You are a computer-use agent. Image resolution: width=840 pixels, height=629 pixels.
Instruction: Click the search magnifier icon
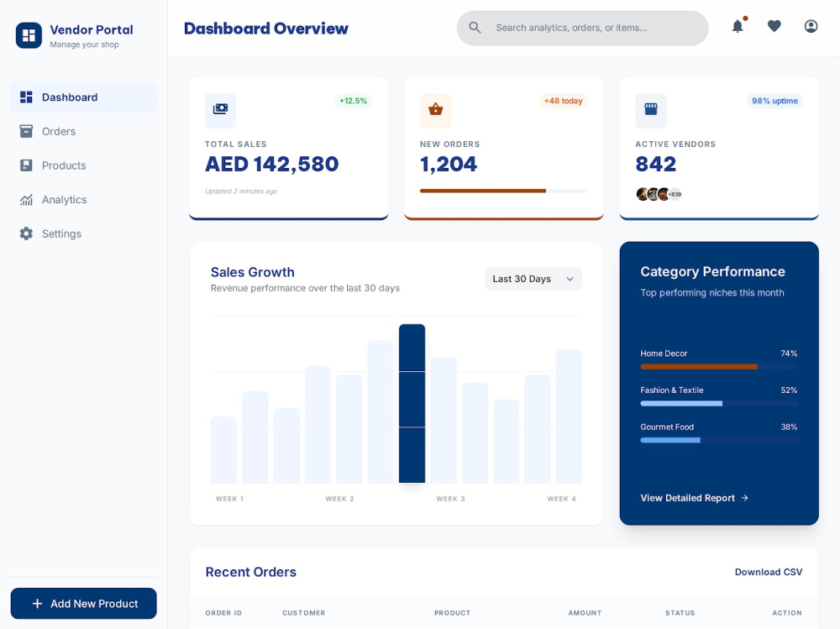coord(475,28)
